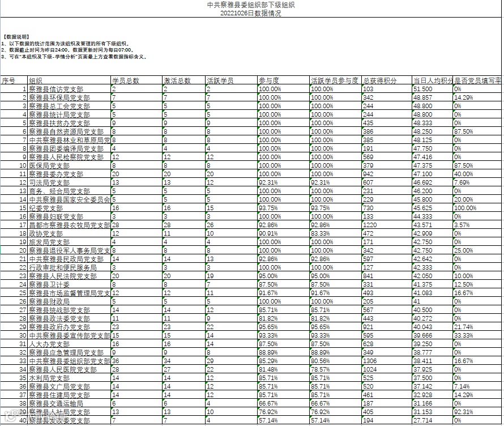The width and height of the screenshot is (504, 426).
Task: Click the daily average value 27.714
Action: coord(432,420)
